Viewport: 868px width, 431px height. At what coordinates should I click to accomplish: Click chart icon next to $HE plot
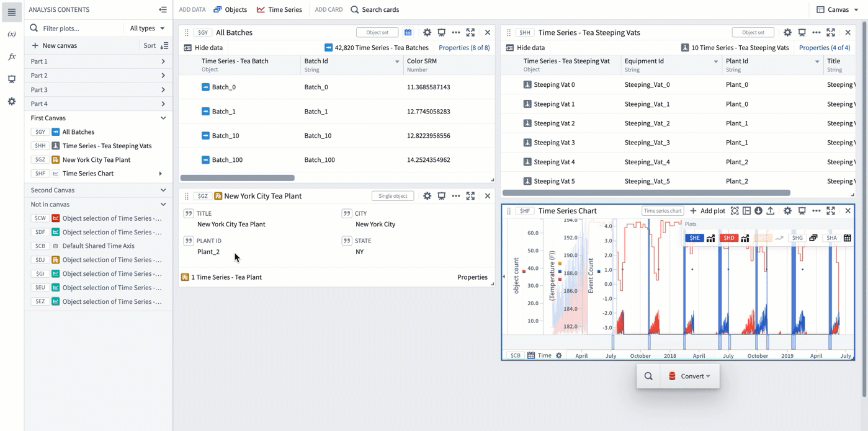[x=711, y=238]
